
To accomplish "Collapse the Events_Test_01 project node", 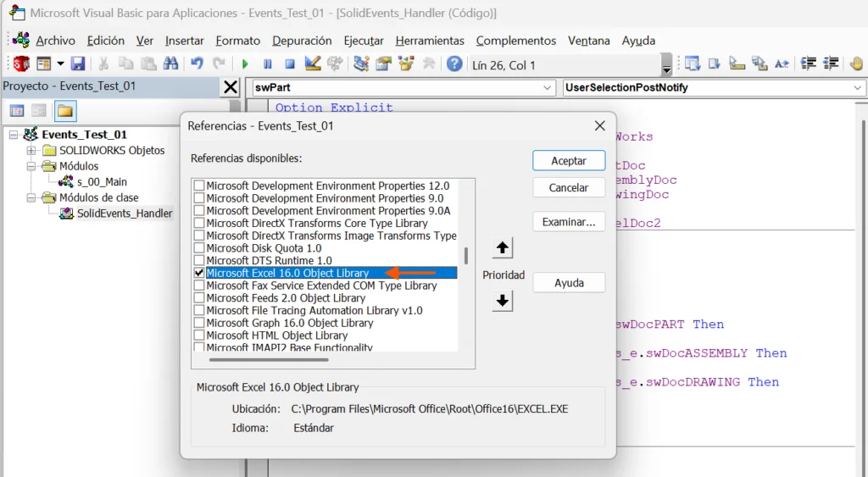I will (x=14, y=135).
